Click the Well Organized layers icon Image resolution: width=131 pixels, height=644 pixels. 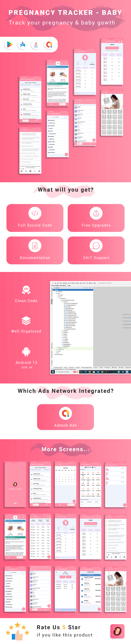pos(26,321)
